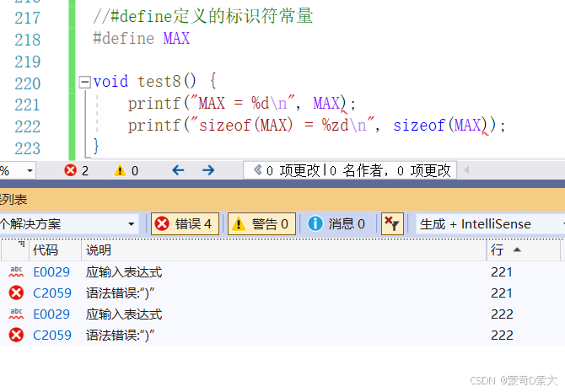Collapse the test8 function block

tap(84, 82)
